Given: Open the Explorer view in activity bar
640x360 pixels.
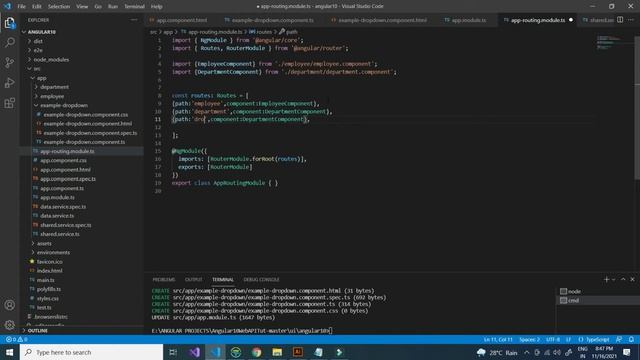Looking at the screenshot, I should click(x=10, y=23).
